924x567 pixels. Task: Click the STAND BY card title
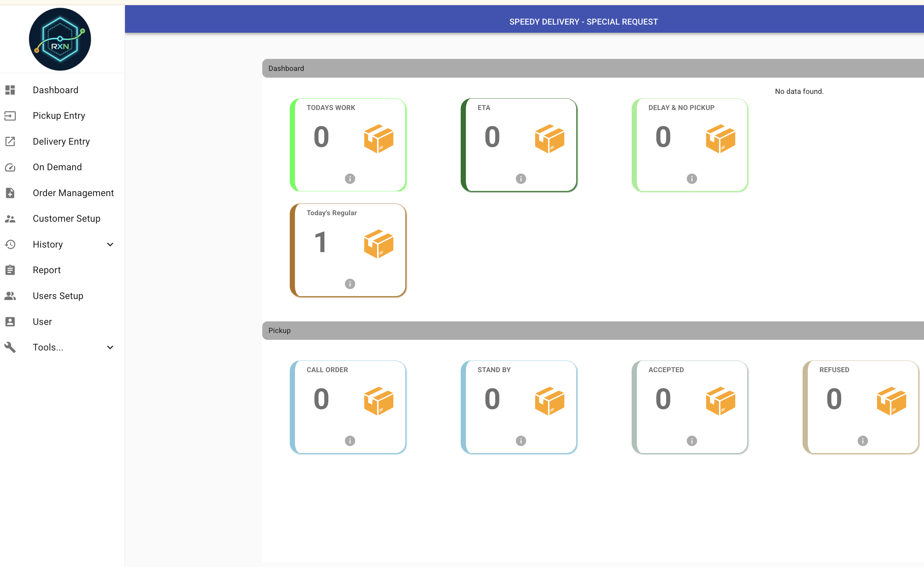point(494,370)
